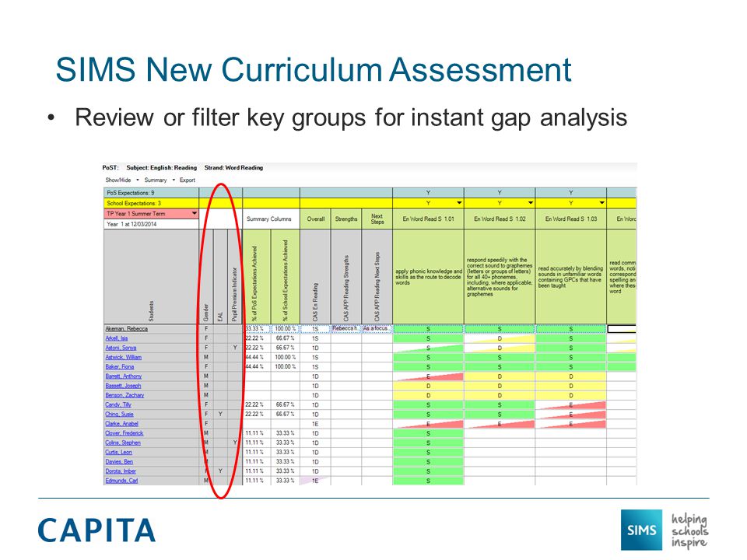
Task: Select Bassett Joseph's yellow D cell under 1.02
Action: pyautogui.click(x=500, y=387)
